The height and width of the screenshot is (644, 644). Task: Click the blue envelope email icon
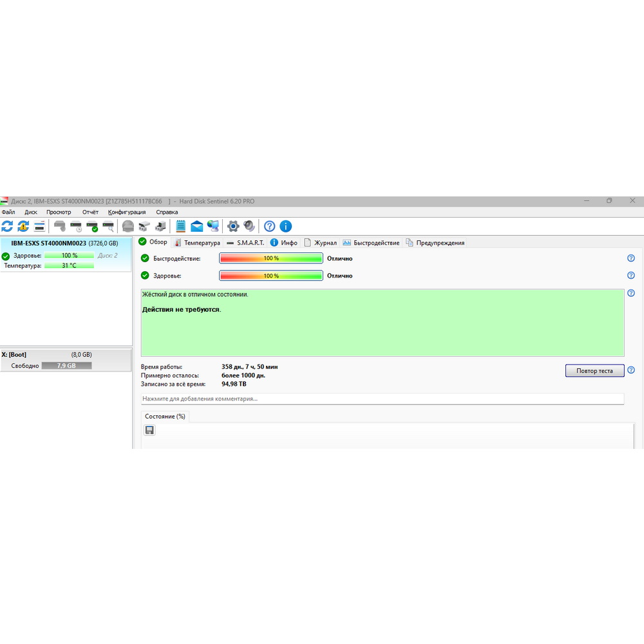click(196, 226)
